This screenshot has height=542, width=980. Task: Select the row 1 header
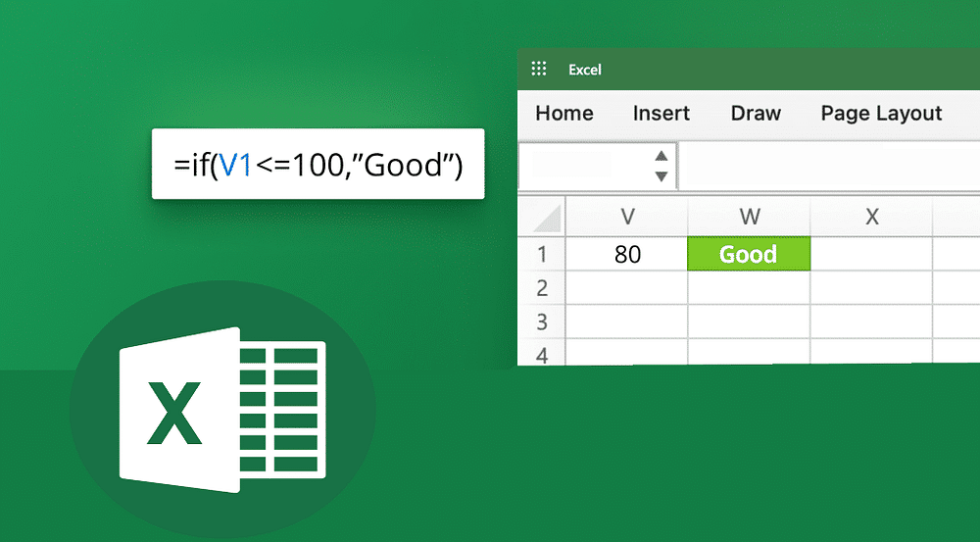pos(541,254)
